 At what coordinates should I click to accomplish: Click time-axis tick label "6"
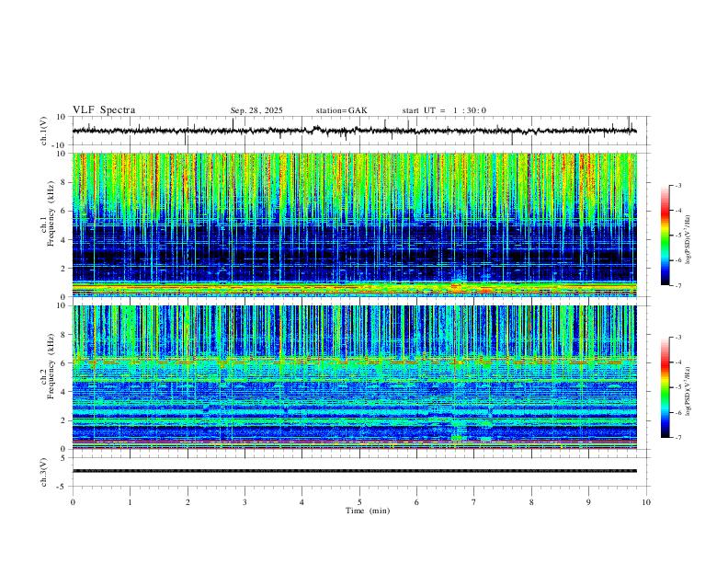click(417, 502)
